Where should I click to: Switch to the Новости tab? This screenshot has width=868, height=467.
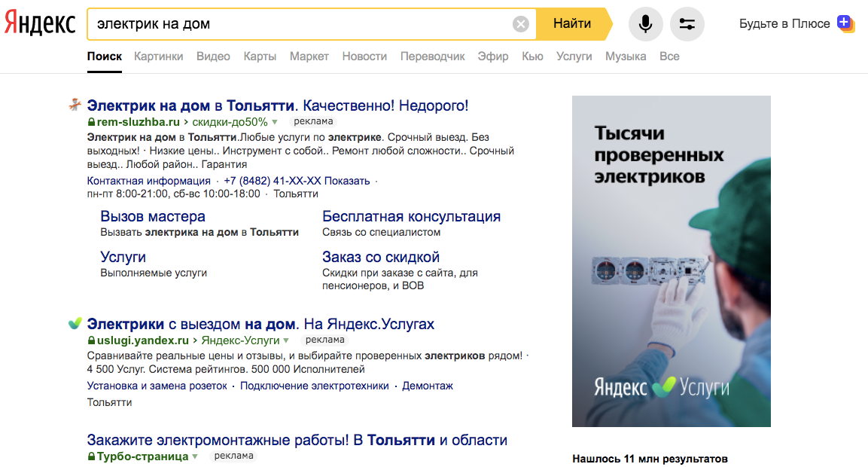coord(364,56)
